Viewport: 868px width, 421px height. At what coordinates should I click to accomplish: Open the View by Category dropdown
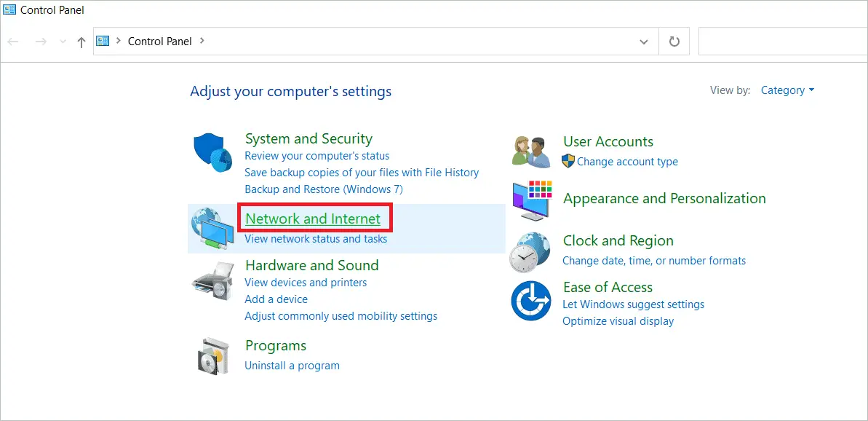787,90
